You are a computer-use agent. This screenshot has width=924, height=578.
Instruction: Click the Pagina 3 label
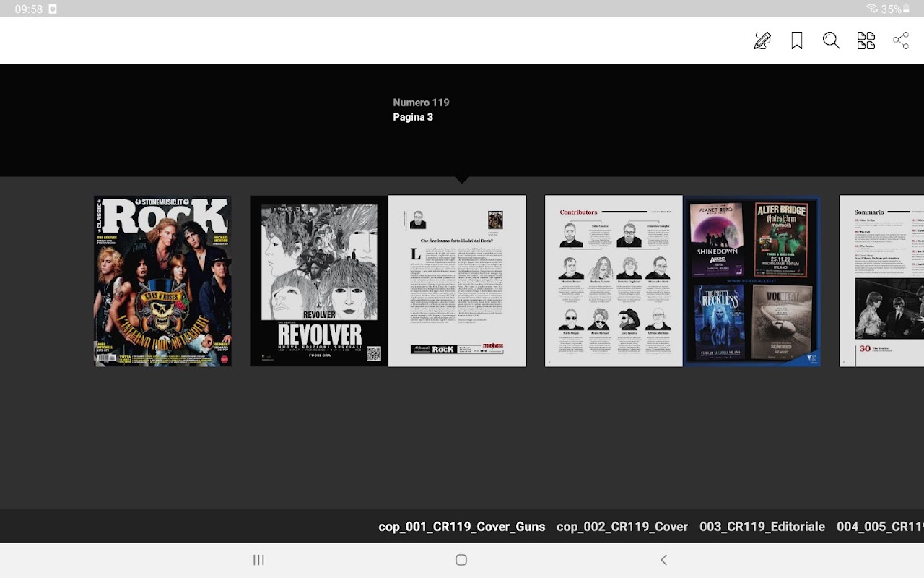tap(413, 117)
